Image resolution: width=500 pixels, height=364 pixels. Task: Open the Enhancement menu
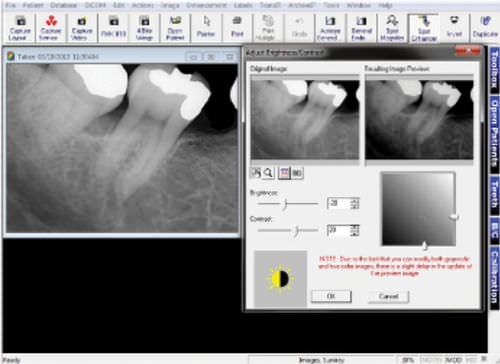point(206,5)
